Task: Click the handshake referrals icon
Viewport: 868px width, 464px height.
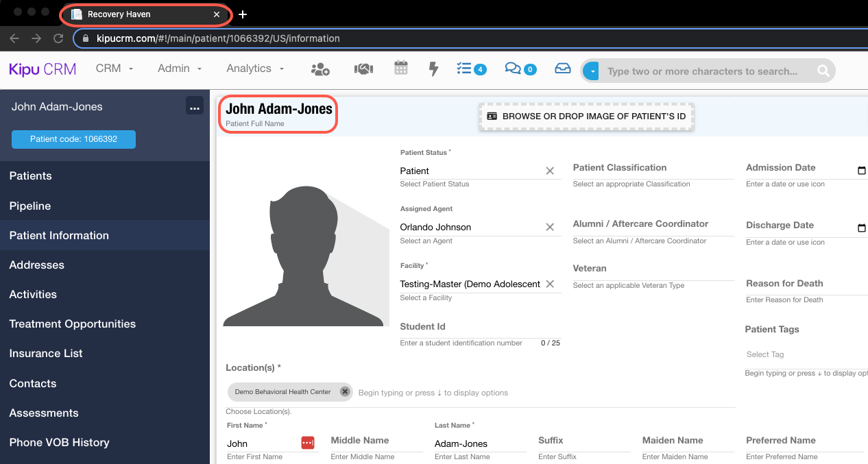Action: click(363, 69)
